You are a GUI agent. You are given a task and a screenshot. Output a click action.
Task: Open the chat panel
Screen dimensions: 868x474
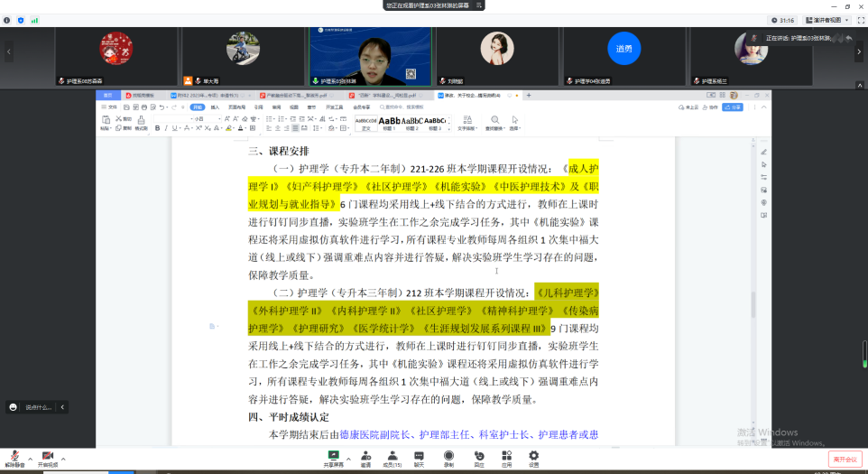[419, 456]
